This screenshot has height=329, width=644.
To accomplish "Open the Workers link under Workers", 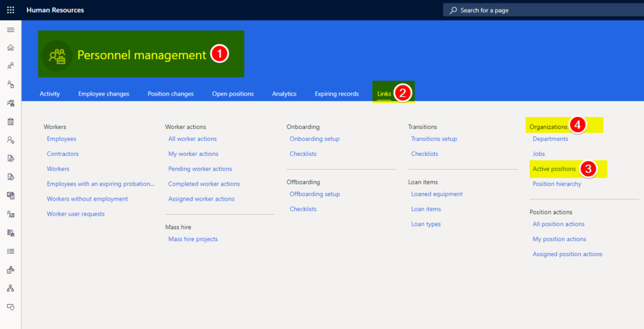I will 58,169.
